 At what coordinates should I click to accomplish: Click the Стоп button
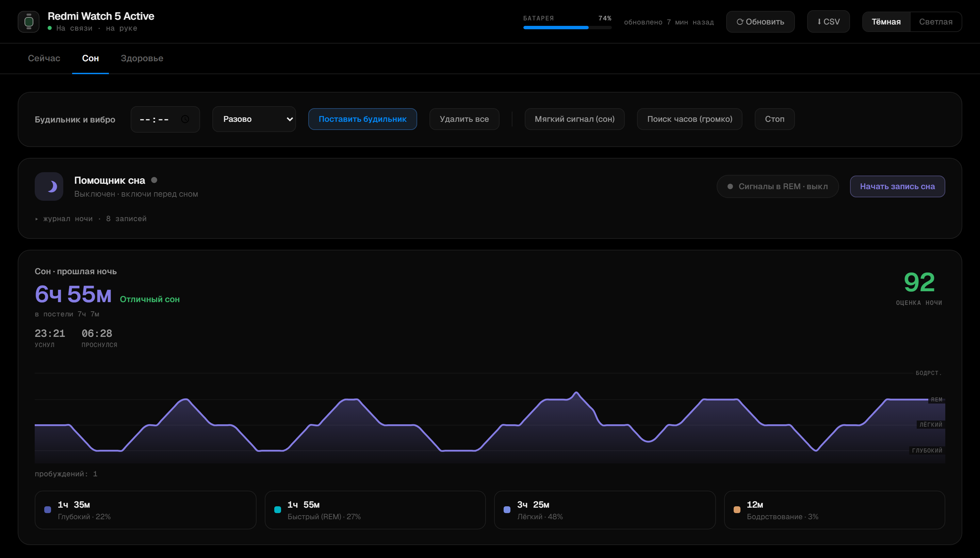774,119
